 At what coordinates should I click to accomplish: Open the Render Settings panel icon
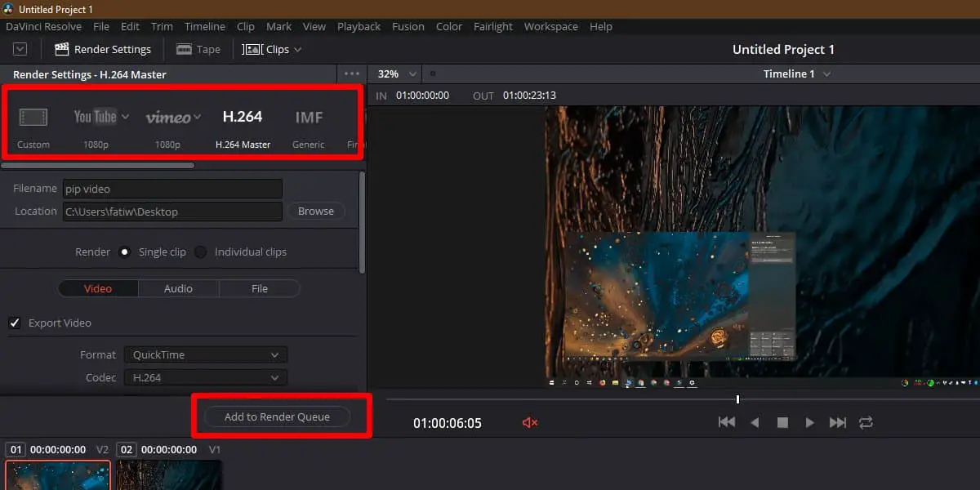62,49
